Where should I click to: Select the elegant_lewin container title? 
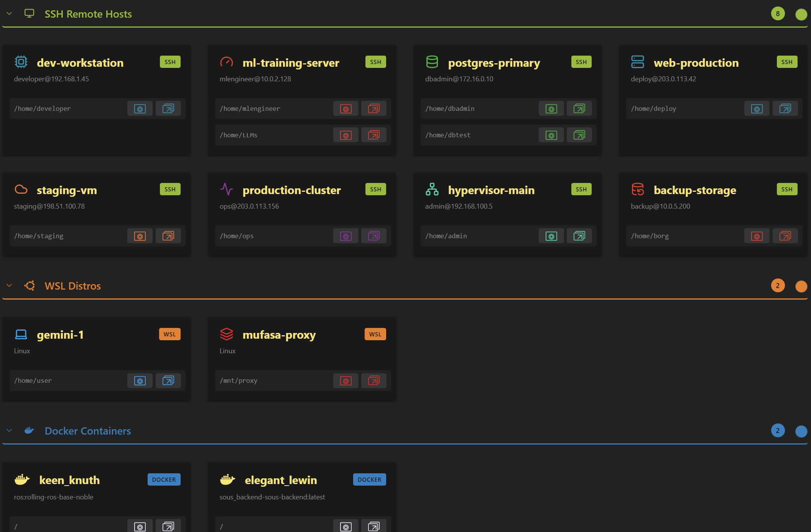tap(281, 480)
